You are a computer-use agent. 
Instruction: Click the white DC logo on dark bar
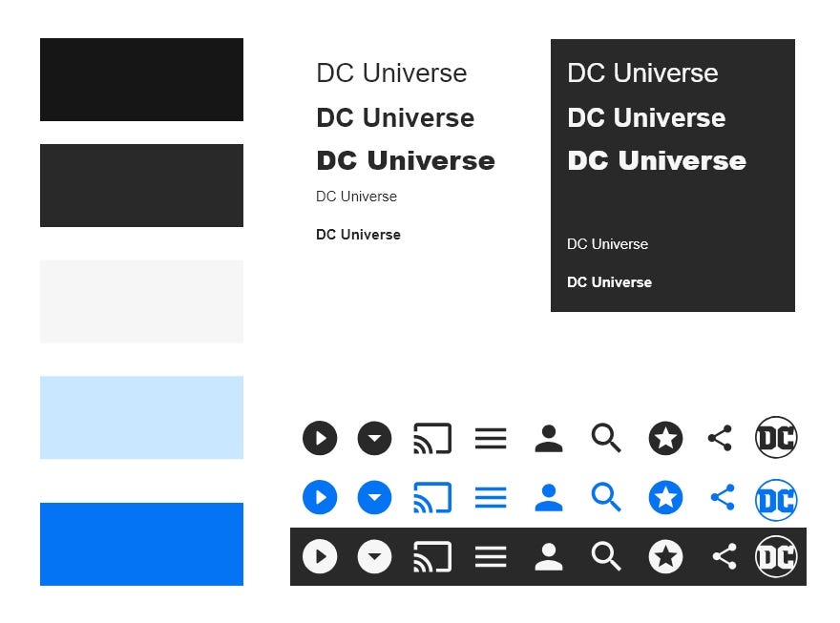tap(776, 556)
